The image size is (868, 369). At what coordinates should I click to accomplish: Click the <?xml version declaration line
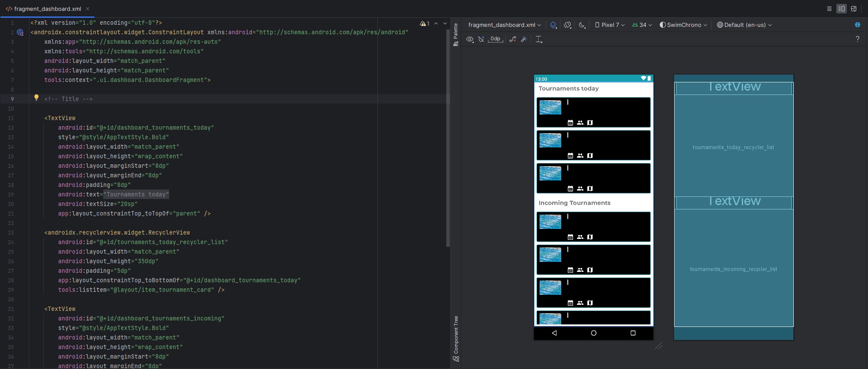point(96,23)
